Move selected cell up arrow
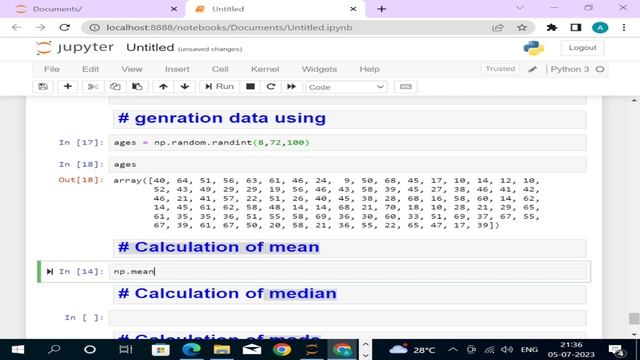 point(163,87)
